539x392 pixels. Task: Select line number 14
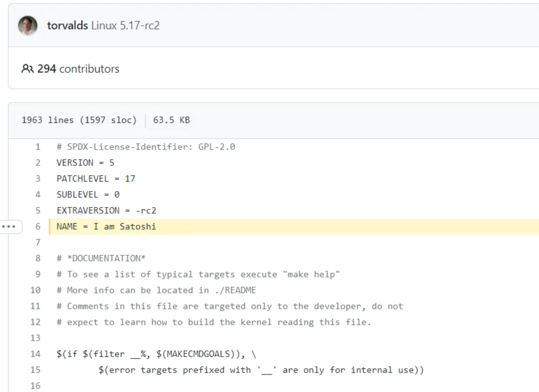[x=35, y=354]
